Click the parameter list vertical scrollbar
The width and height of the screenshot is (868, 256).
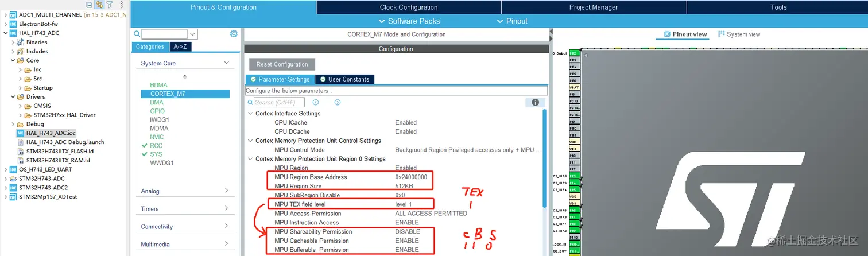pyautogui.click(x=544, y=158)
